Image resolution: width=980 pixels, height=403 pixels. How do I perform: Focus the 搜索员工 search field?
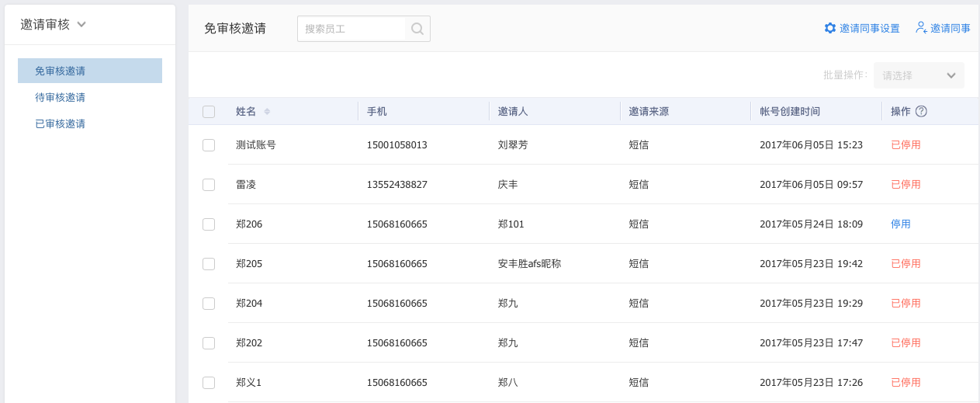click(x=351, y=29)
